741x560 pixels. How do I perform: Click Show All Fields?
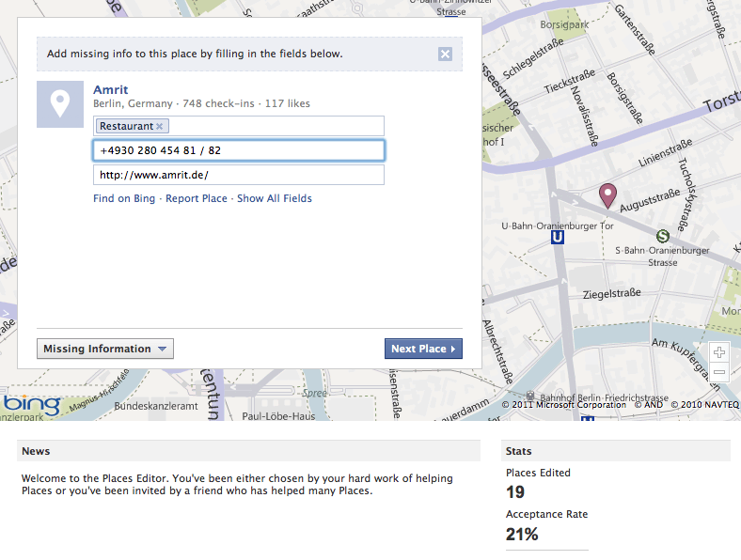[274, 198]
